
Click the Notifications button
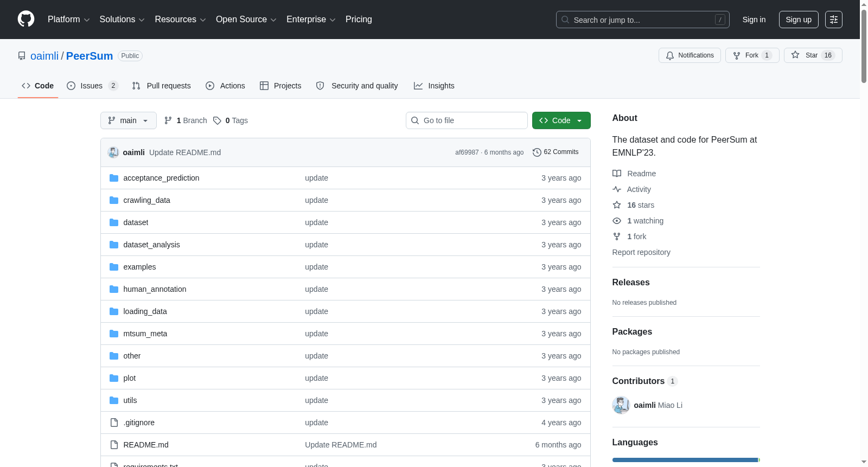point(690,55)
